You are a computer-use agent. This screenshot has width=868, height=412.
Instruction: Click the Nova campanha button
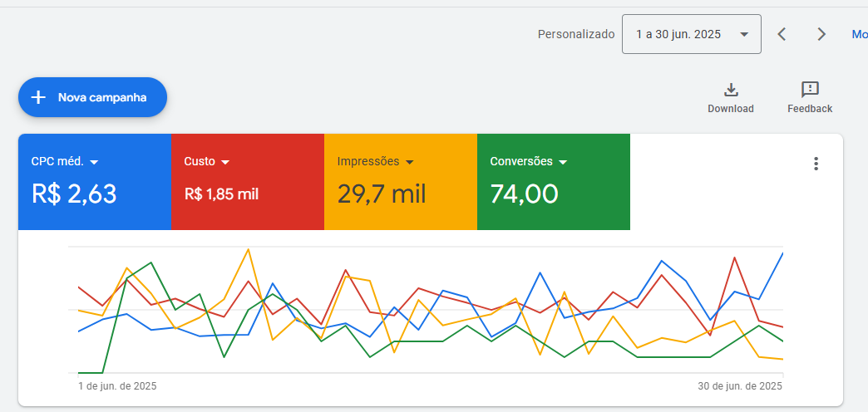pyautogui.click(x=93, y=97)
